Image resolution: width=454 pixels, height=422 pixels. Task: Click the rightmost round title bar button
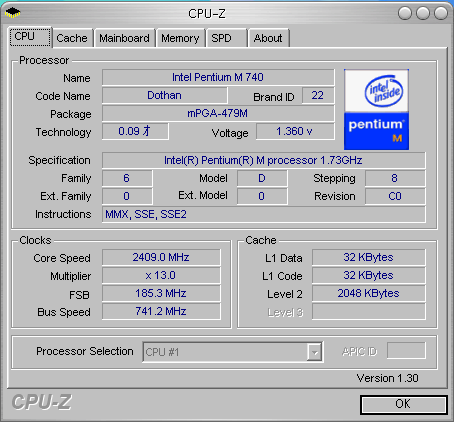pos(441,13)
